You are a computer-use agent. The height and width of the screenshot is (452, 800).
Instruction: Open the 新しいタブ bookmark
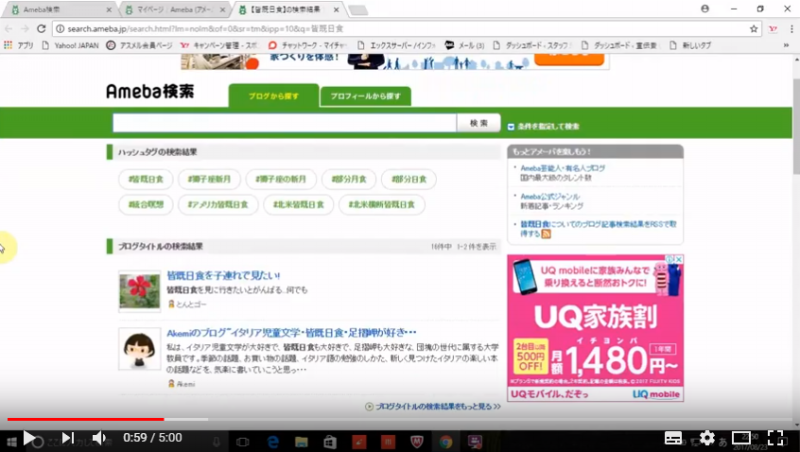[x=690, y=45]
